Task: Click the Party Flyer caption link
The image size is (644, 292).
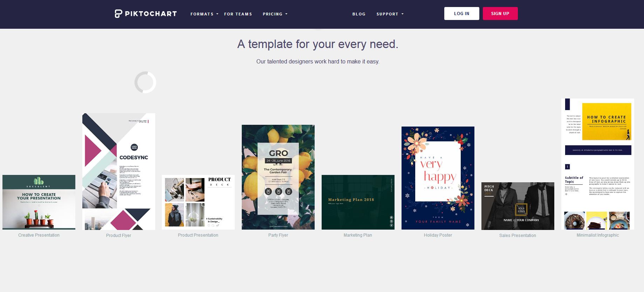Action: click(278, 235)
